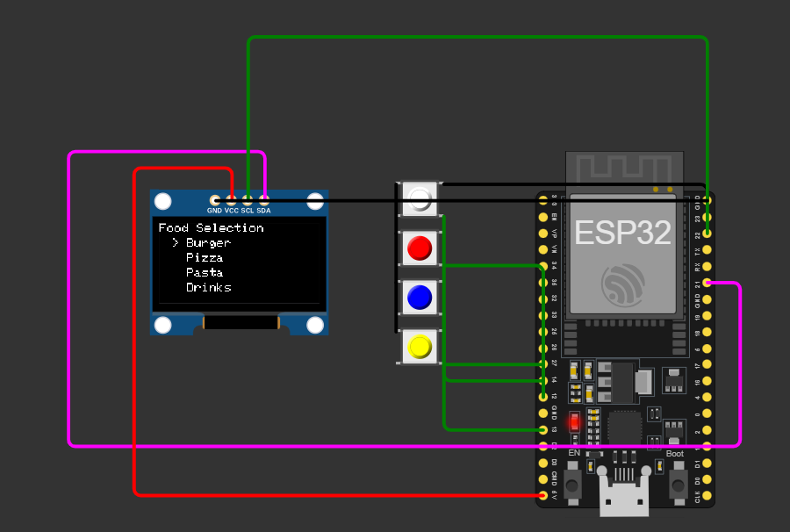Viewport: 790px width, 532px height.
Task: Click the Burger menu item on OLED
Action: coord(208,243)
